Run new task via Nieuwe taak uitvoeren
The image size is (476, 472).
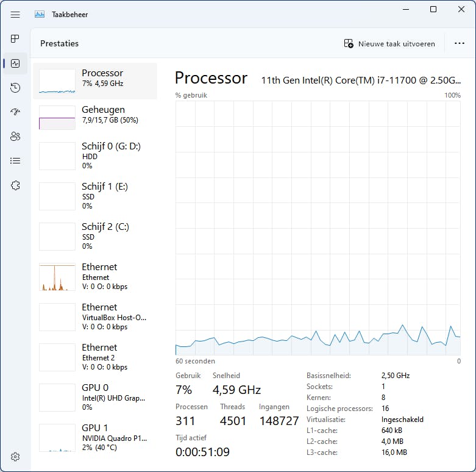389,43
